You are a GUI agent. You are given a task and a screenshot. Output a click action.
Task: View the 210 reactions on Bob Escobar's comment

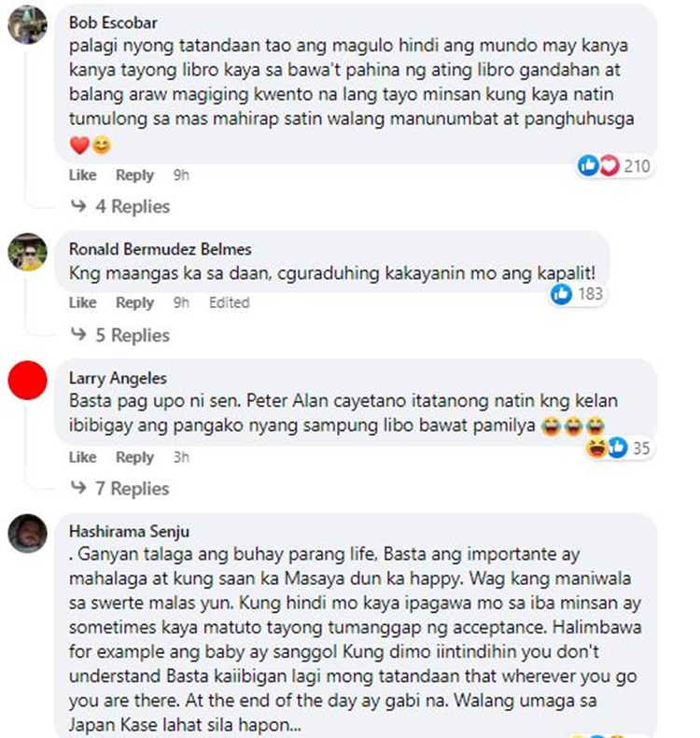pos(614,166)
